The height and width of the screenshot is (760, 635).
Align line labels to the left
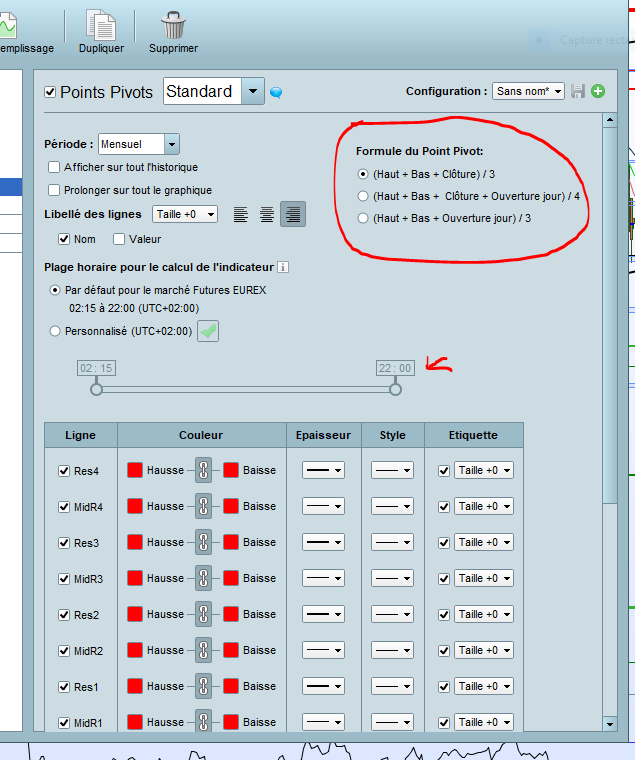[241, 214]
